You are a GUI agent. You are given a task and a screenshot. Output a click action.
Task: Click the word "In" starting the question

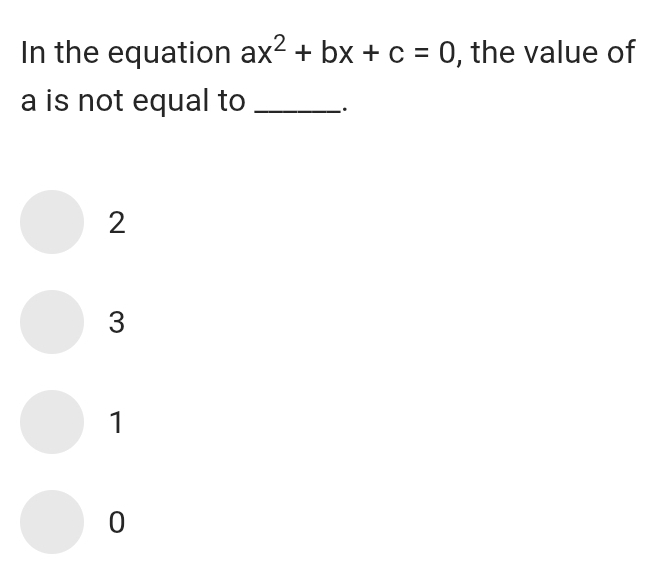tap(31, 53)
